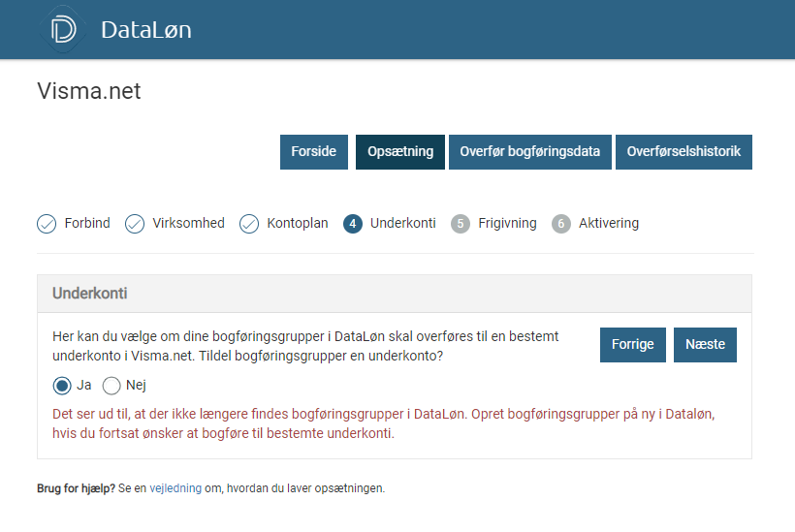Click the step 4 number circle
This screenshot has width=795, height=532.
353,224
